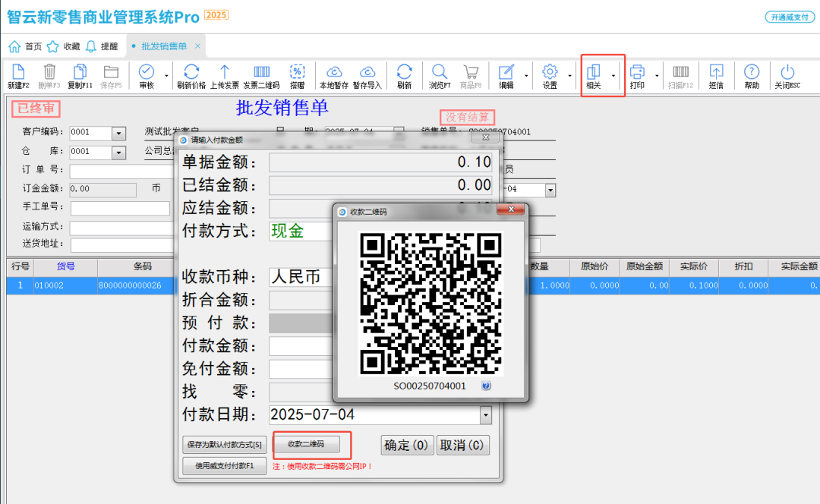Image resolution: width=820 pixels, height=504 pixels.
Task: Click the 付款方式 field showing 现金
Action: [301, 231]
